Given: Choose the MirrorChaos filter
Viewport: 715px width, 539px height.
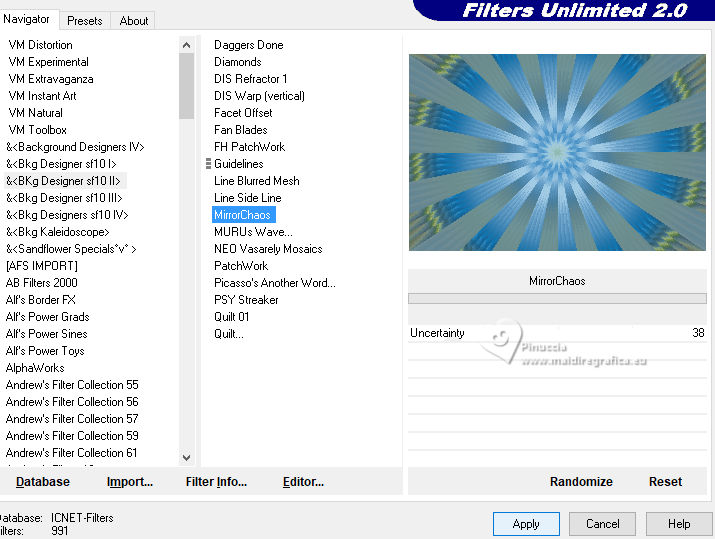Looking at the screenshot, I should point(244,215).
